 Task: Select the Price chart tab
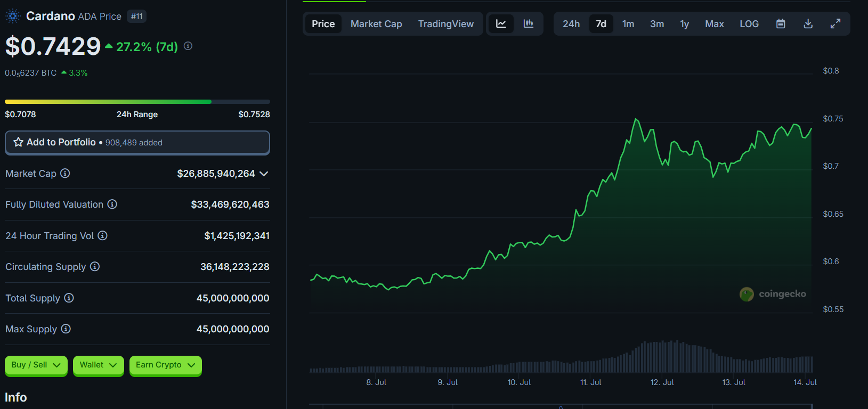coord(323,24)
